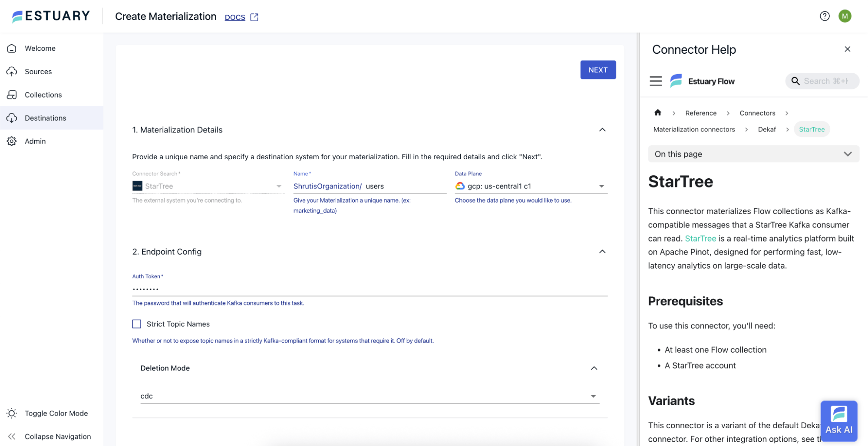This screenshot has width=868, height=446.
Task: Click 'A StarTree account' bullet
Action: 700,365
